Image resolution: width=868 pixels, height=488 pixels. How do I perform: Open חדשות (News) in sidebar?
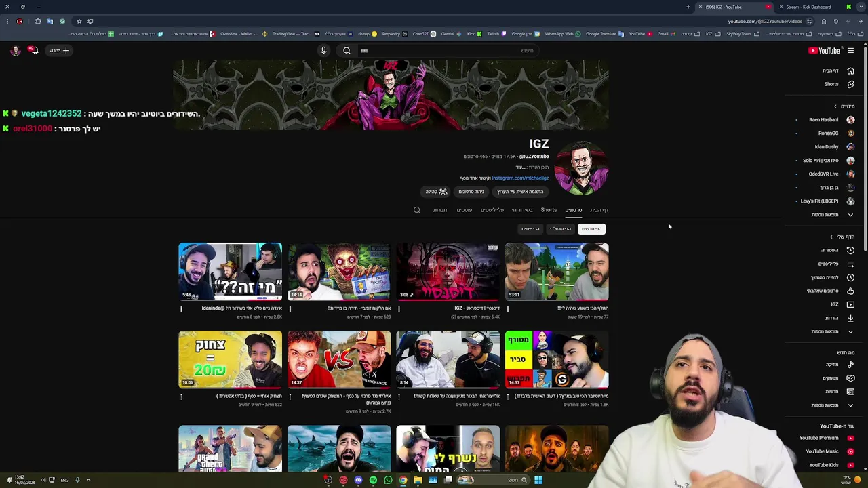click(839, 392)
